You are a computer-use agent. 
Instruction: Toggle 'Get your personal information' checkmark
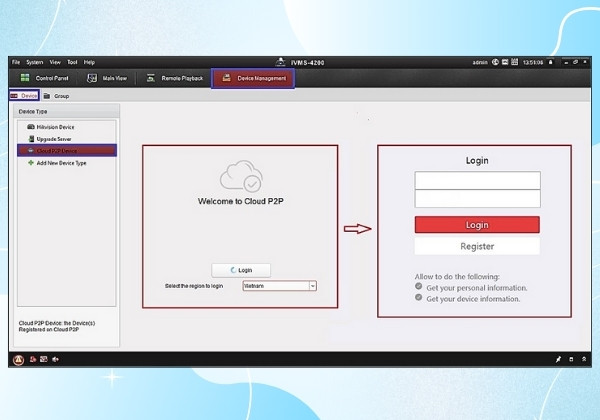[x=419, y=286]
